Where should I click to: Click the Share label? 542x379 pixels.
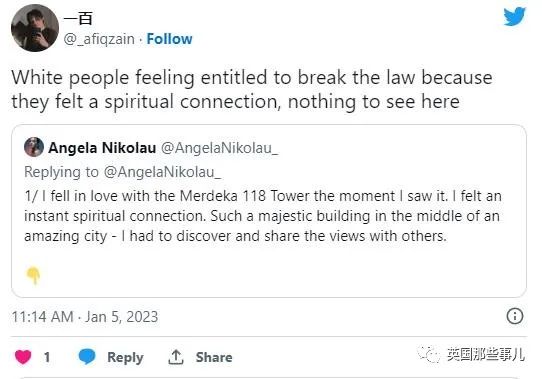tap(214, 357)
